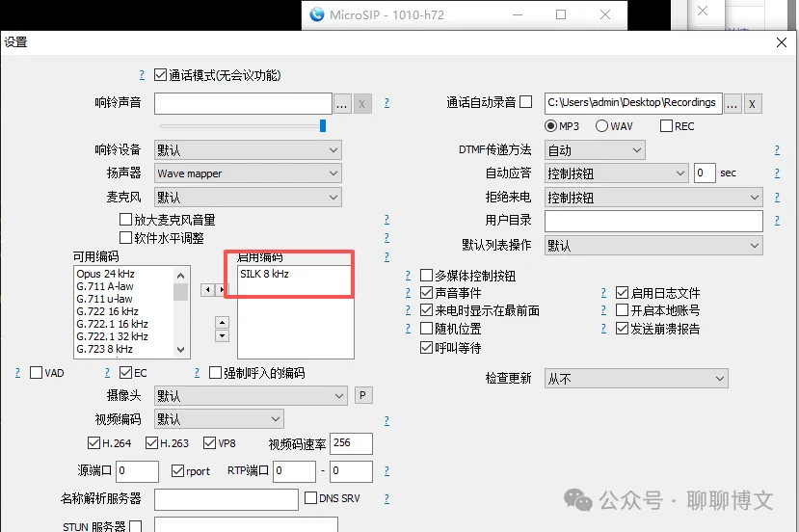Close the 设置 settings dialog
Image resolution: width=799 pixels, height=532 pixels.
point(782,42)
